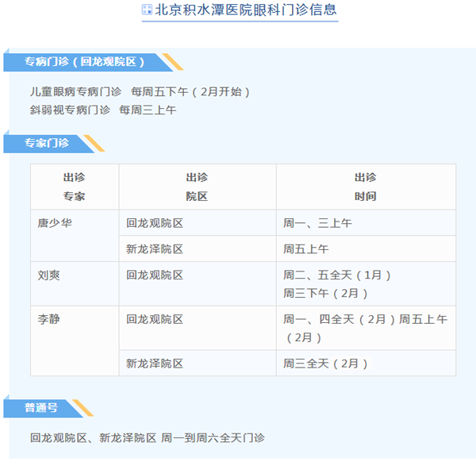Screen dimensions: 476x462
Task: Click 刘爽's 回龙观院区 campus cell
Action: (x=155, y=275)
